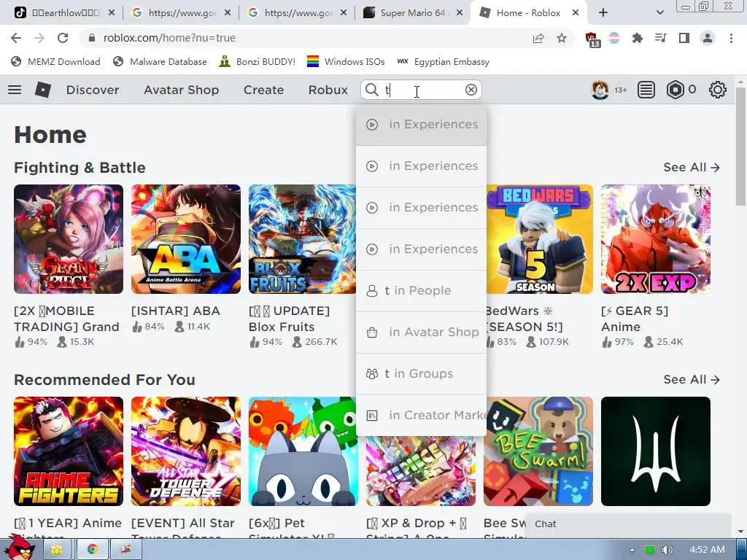Screen dimensions: 747x560
Task: Open the Chrome extensions puzzle icon
Action: pos(637,38)
